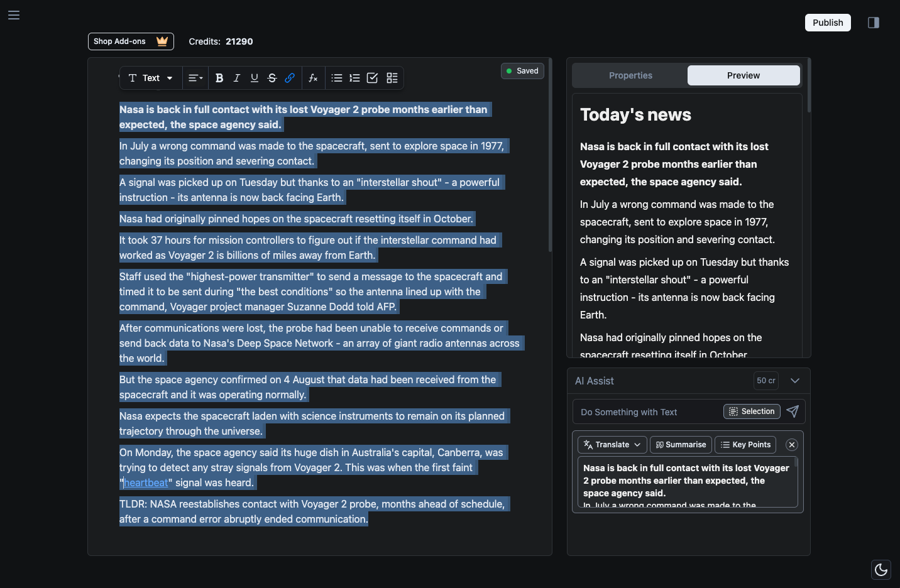Viewport: 900px width, 588px height.
Task: Insert a checklist via checkbox icon
Action: tap(372, 78)
